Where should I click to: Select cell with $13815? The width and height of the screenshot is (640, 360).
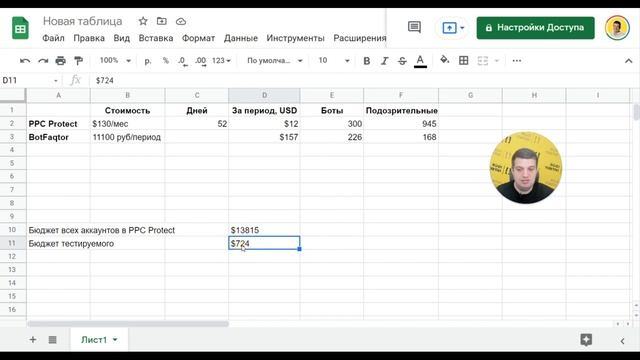(x=264, y=230)
